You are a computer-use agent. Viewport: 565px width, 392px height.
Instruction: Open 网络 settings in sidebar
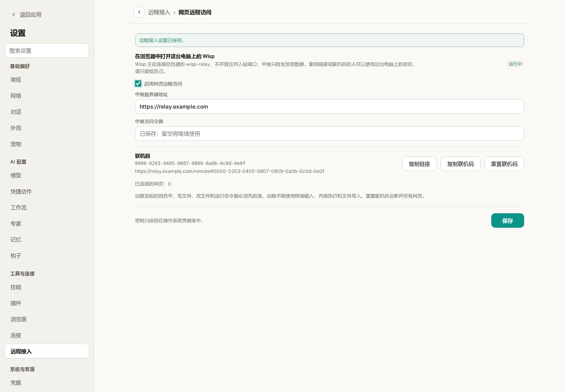tap(47, 96)
